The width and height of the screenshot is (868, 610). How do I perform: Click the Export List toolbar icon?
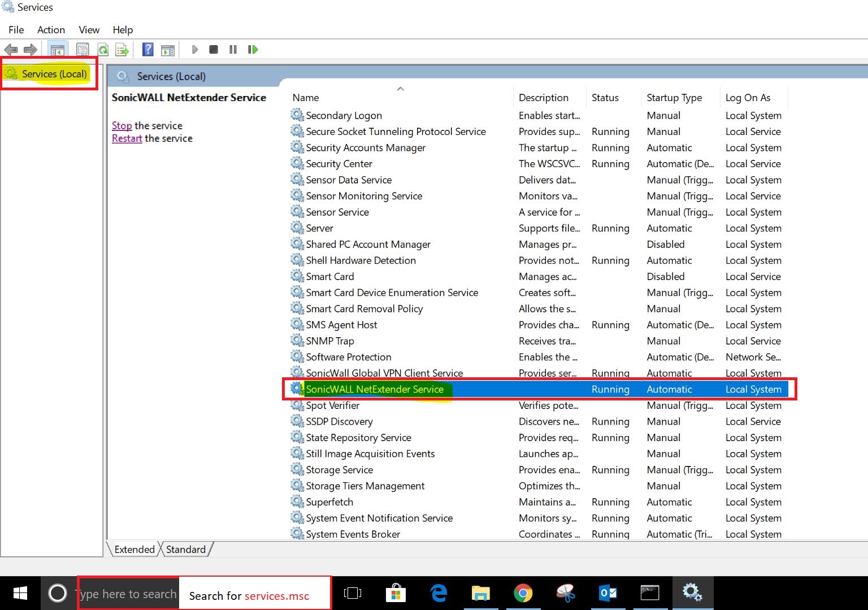[122, 50]
